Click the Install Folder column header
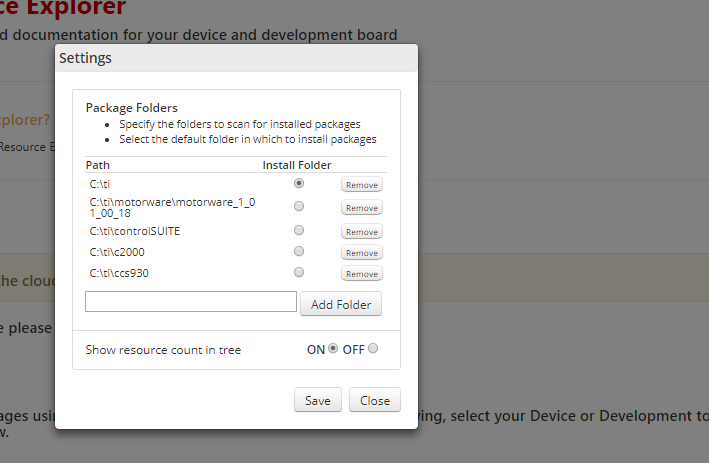Screen dimensions: 709x463 click(x=297, y=165)
